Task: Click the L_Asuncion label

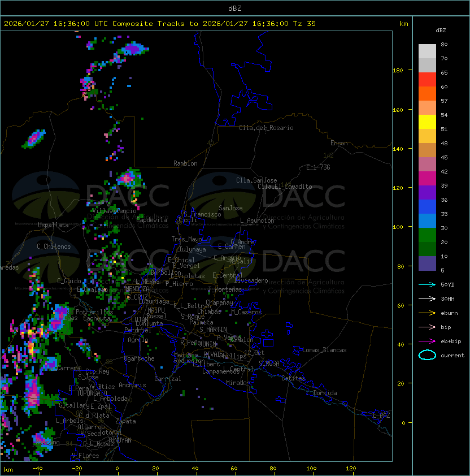Action: click(257, 220)
